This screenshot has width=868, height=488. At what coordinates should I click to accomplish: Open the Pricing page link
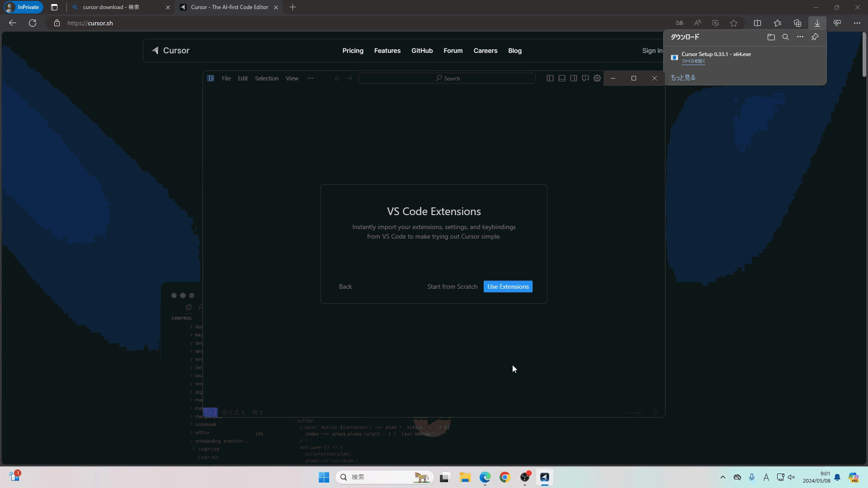353,51
